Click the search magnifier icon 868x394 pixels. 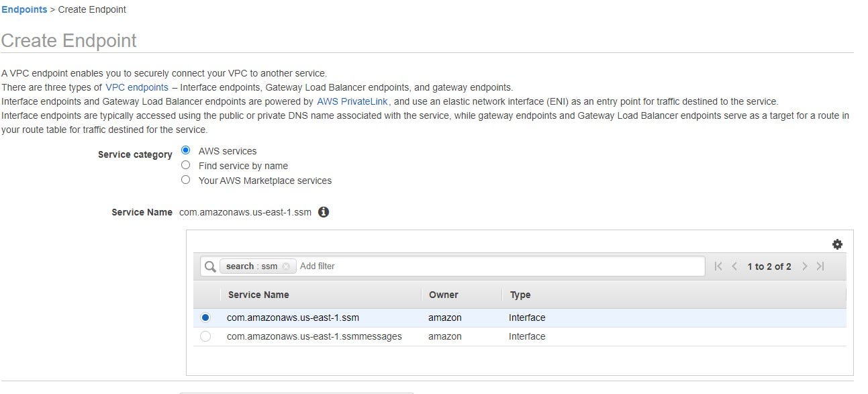click(x=210, y=266)
